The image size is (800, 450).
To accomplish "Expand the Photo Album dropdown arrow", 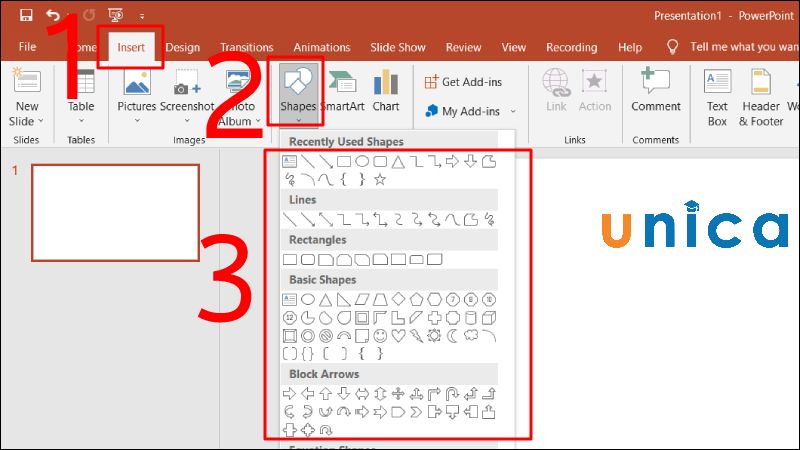I will (x=258, y=121).
